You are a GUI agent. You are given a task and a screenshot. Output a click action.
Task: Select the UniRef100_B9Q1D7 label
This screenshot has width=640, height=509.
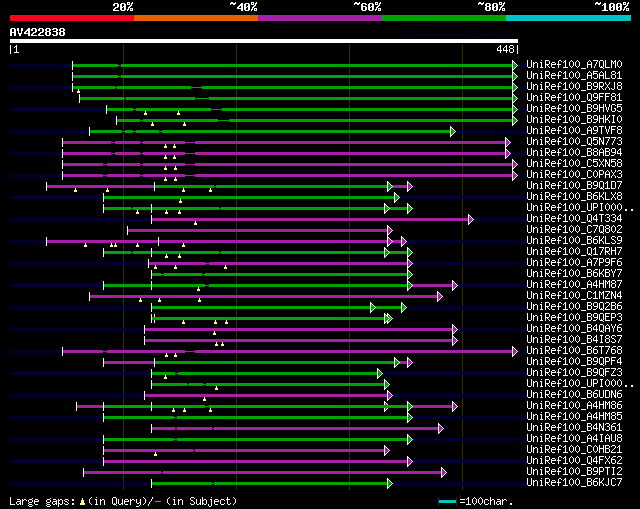pyautogui.click(x=574, y=186)
